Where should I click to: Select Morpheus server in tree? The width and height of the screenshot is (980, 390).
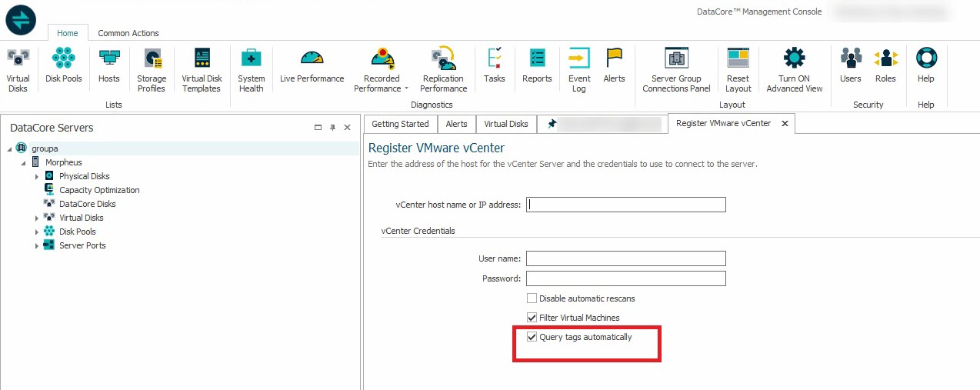64,162
